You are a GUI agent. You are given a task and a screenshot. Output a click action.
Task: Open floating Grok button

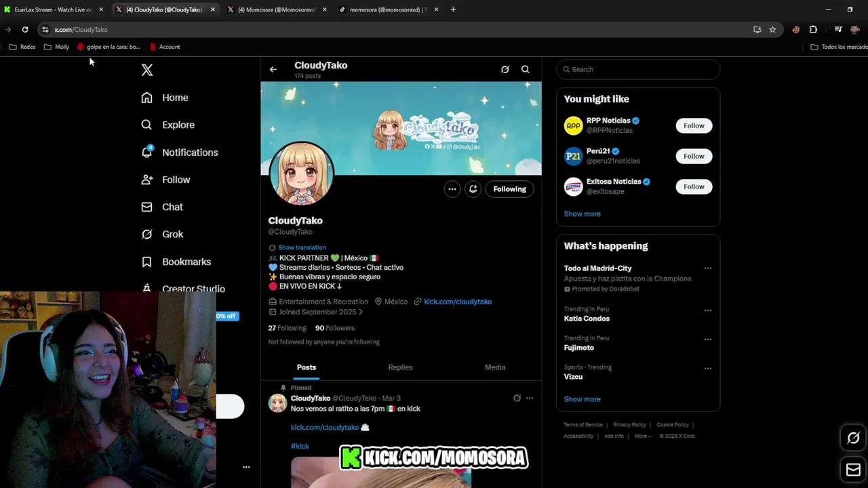pos(853,438)
